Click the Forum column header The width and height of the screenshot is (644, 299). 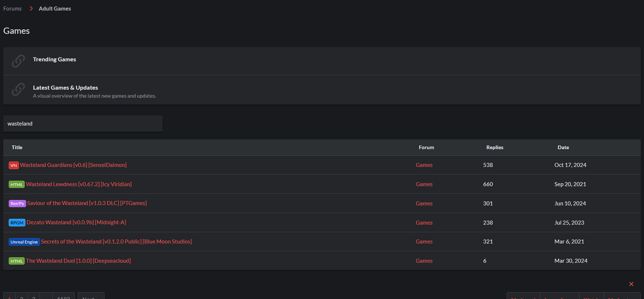427,147
